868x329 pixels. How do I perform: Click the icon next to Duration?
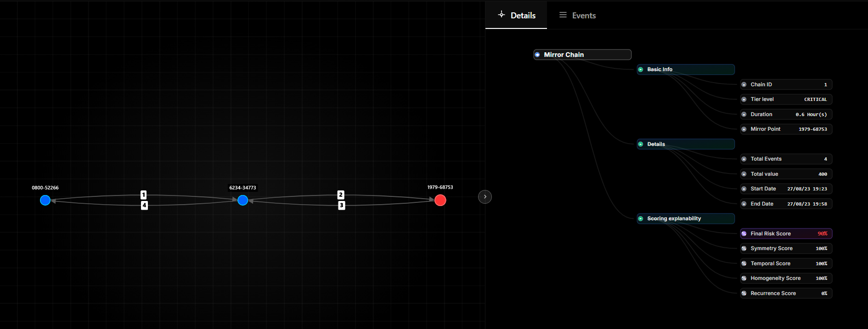click(x=744, y=114)
